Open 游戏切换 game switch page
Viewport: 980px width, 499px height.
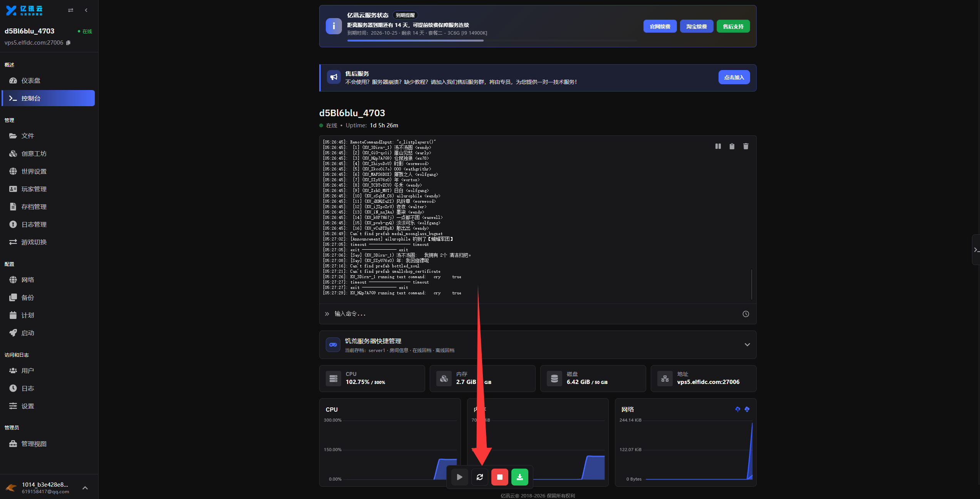tap(48, 242)
